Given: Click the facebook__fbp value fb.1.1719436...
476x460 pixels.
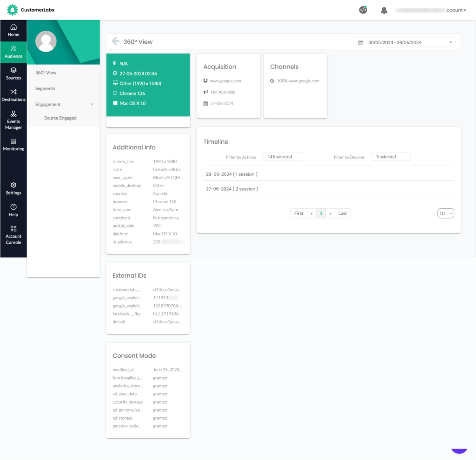Looking at the screenshot, I should tap(167, 314).
